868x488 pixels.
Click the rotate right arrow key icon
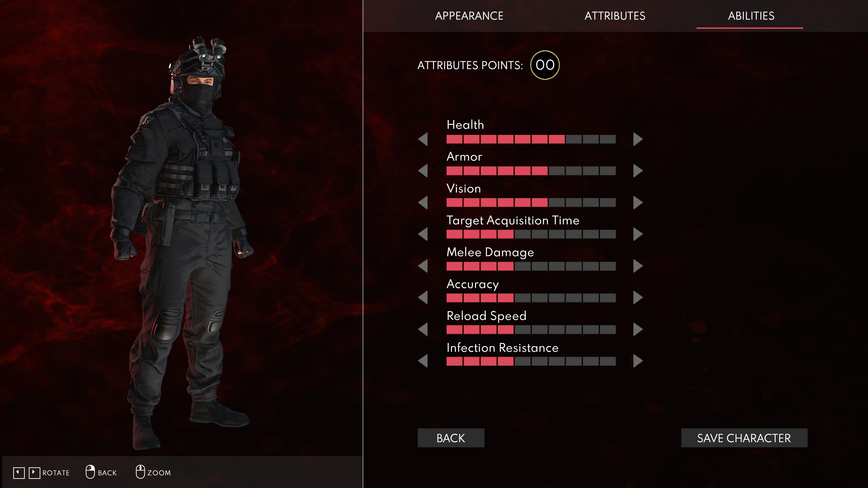(34, 473)
